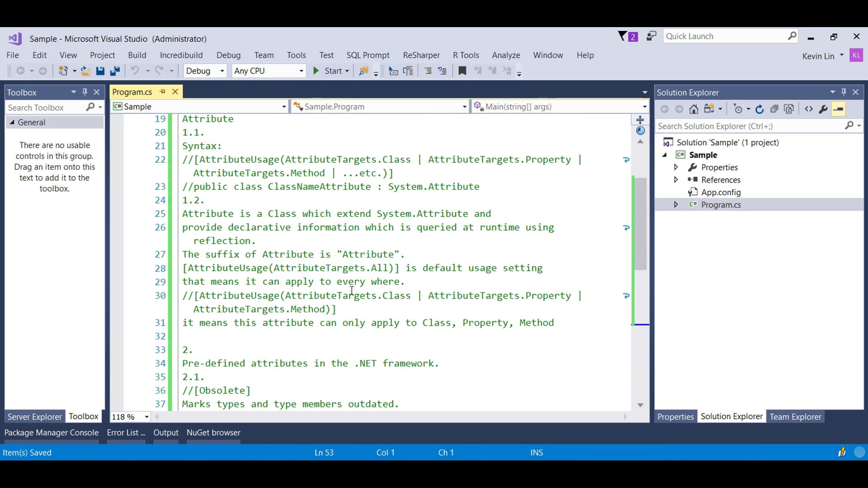
Task: Click Collapse All icon in Solution Explorer
Action: (774, 109)
